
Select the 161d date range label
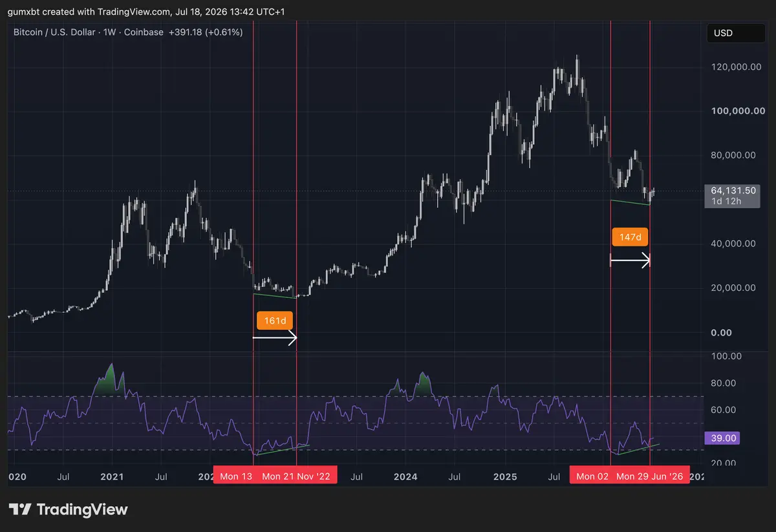tap(275, 320)
